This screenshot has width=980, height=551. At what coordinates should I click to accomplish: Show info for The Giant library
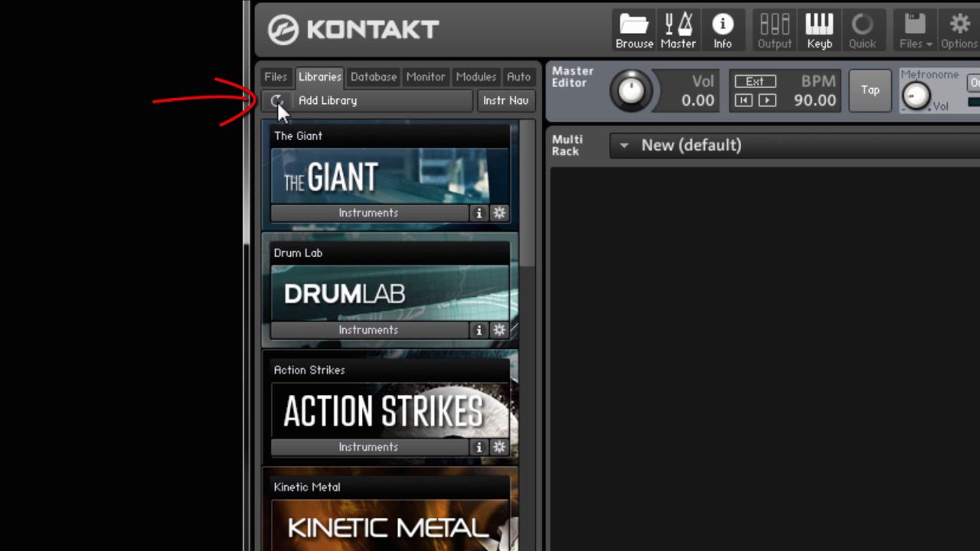point(479,214)
